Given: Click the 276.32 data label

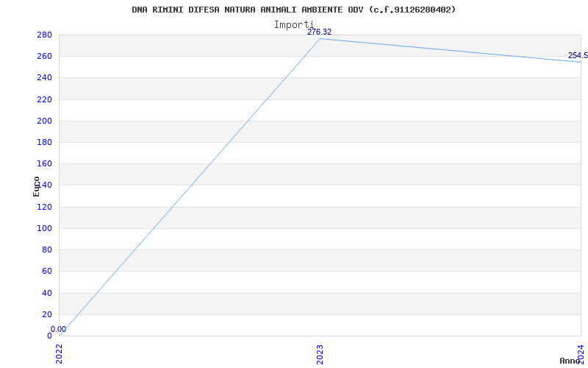Looking at the screenshot, I should 320,32.
